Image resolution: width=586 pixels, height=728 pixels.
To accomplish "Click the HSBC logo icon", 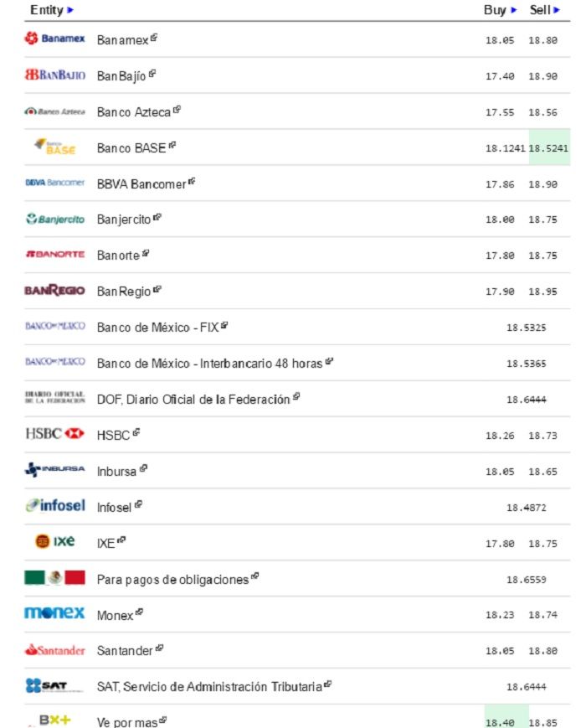I will point(54,434).
